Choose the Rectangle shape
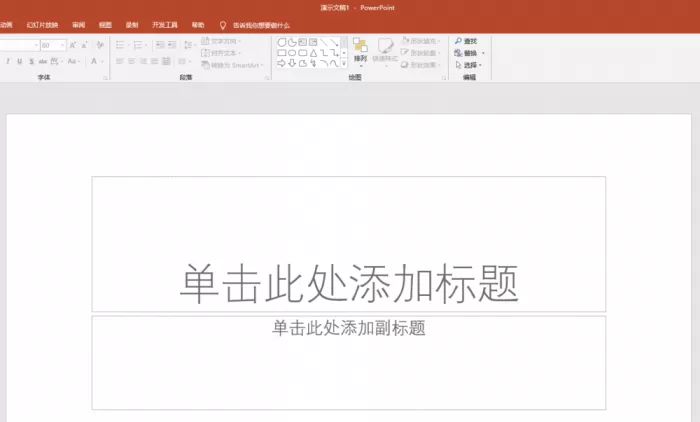The height and width of the screenshot is (422, 700). pos(282,53)
